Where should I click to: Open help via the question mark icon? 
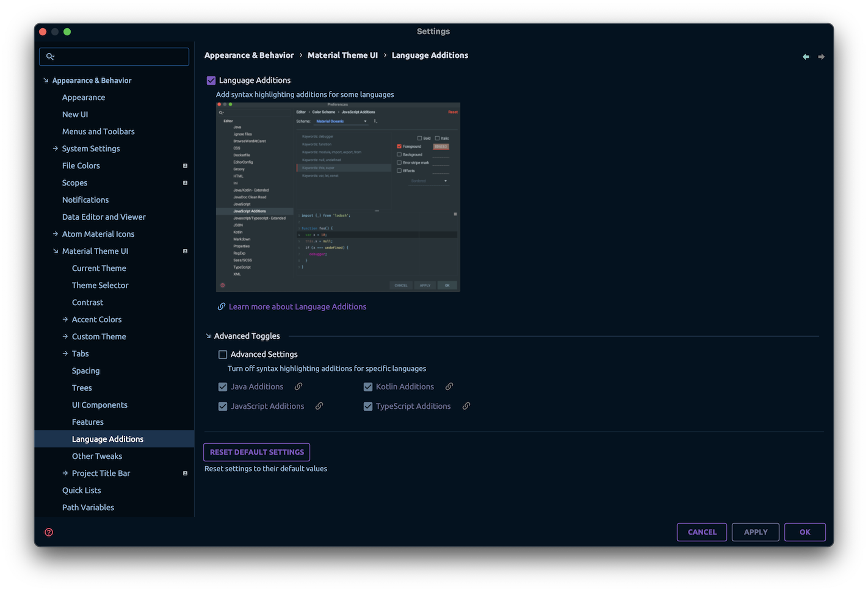click(x=48, y=532)
